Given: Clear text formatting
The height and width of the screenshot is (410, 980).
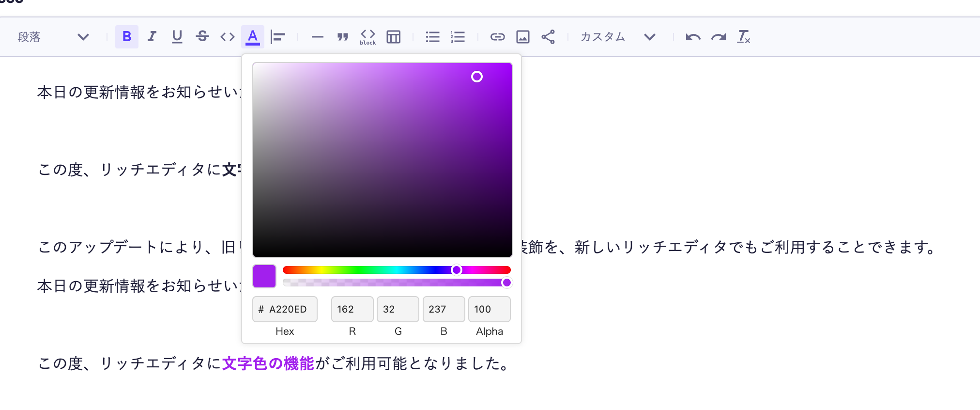Looking at the screenshot, I should 743,37.
